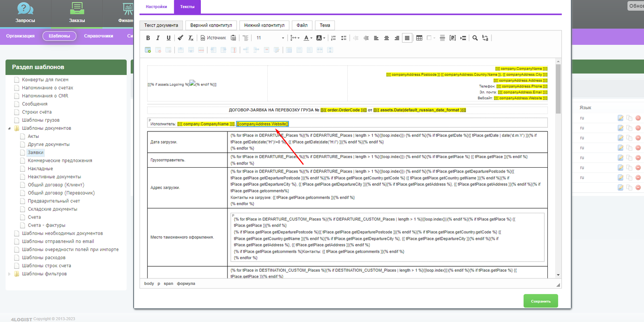
Task: Open Строки счёта tree item
Action: [37, 112]
